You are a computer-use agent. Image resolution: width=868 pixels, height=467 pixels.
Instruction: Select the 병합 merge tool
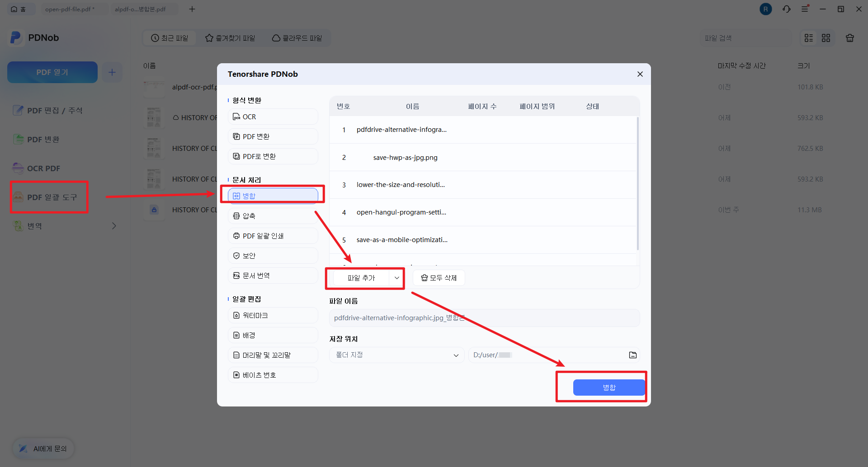(273, 196)
